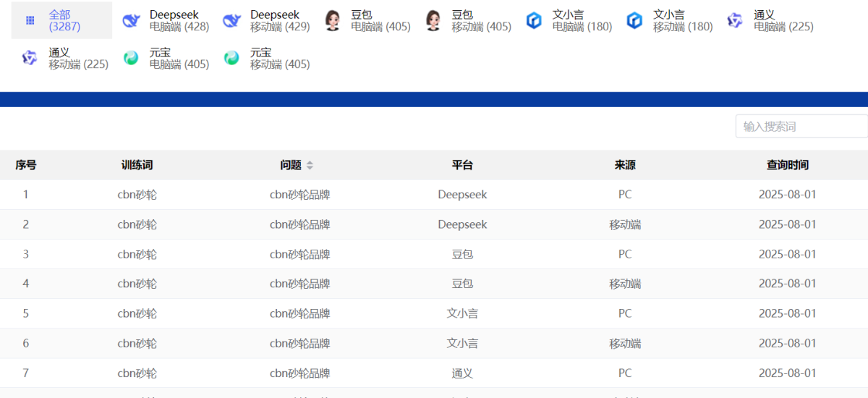Click the 文小言 电脑端 hexagon icon
868x398 pixels.
[534, 21]
